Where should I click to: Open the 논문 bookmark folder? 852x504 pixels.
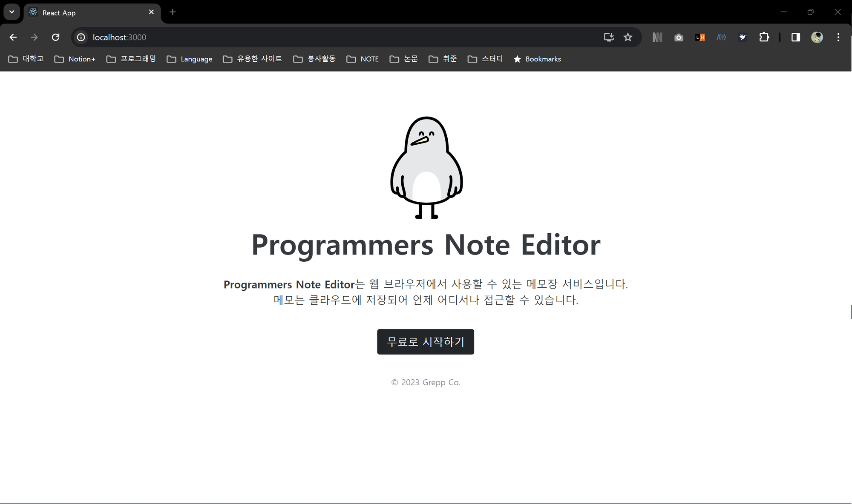404,59
